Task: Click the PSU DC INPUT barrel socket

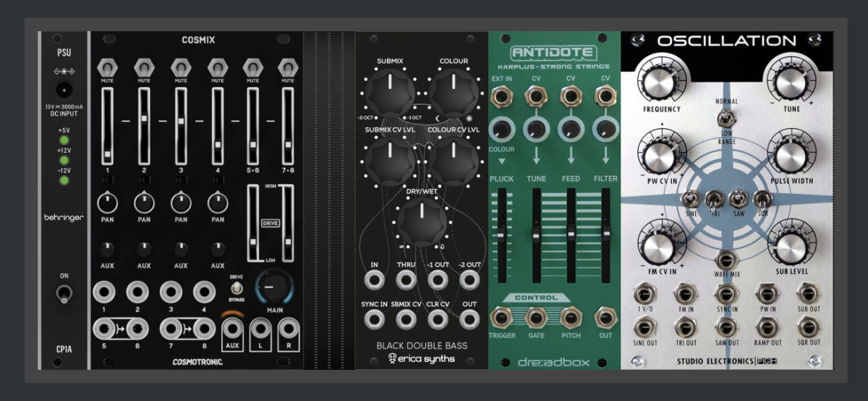Action: (64, 91)
